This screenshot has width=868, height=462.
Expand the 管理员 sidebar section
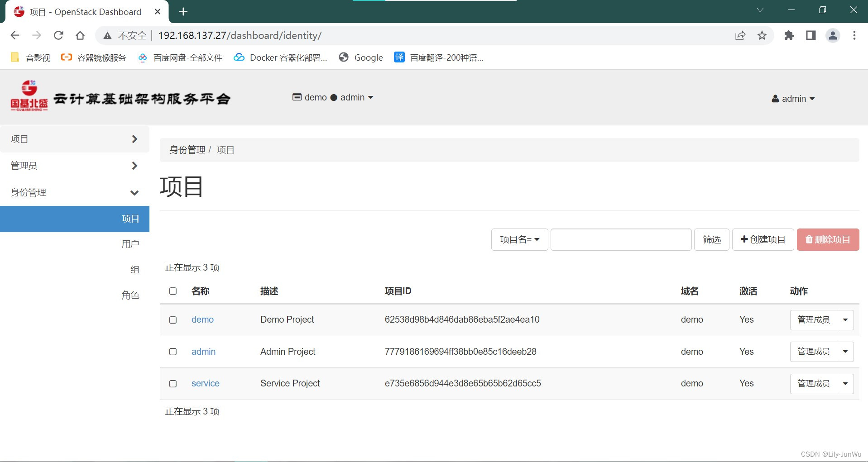tap(75, 166)
